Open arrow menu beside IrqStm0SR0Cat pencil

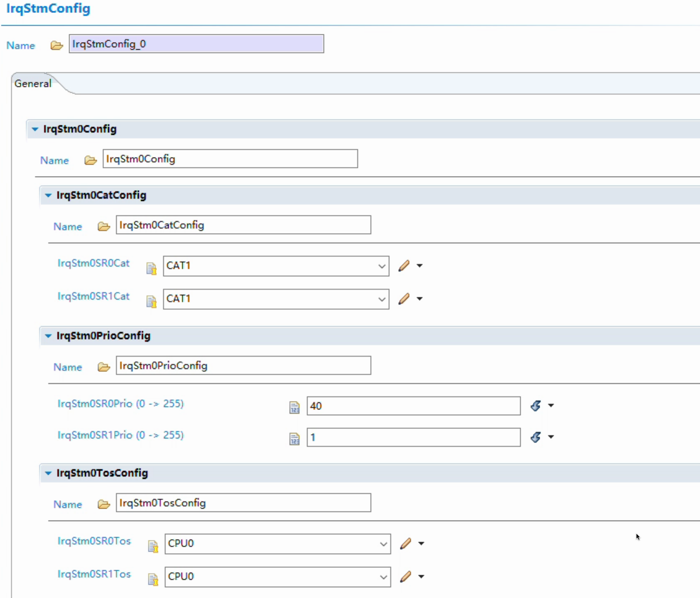click(420, 266)
